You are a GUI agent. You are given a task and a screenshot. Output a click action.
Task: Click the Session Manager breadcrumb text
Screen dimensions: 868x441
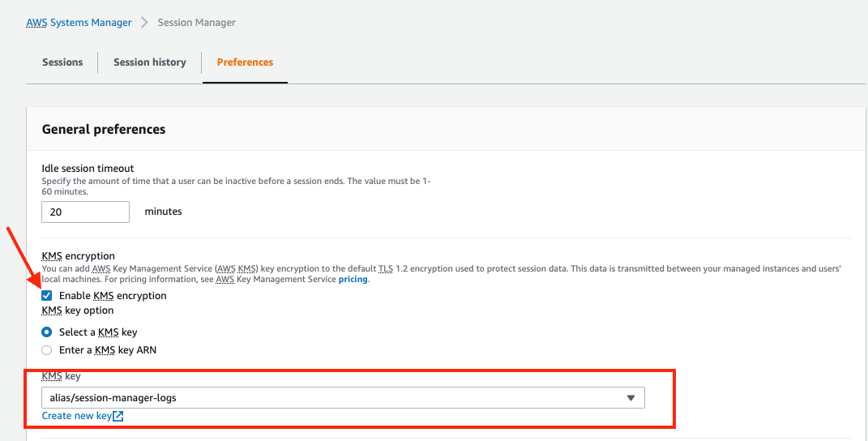click(x=196, y=23)
